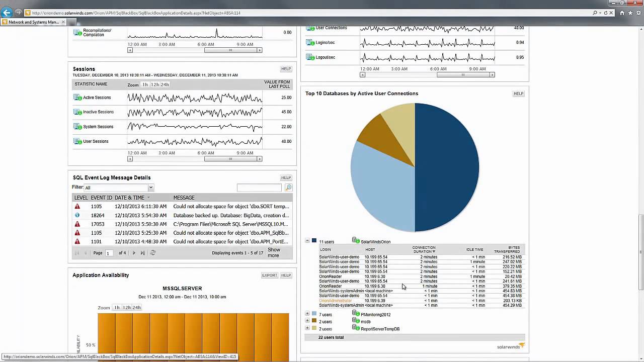Go back with the browser back arrow

tap(7, 13)
